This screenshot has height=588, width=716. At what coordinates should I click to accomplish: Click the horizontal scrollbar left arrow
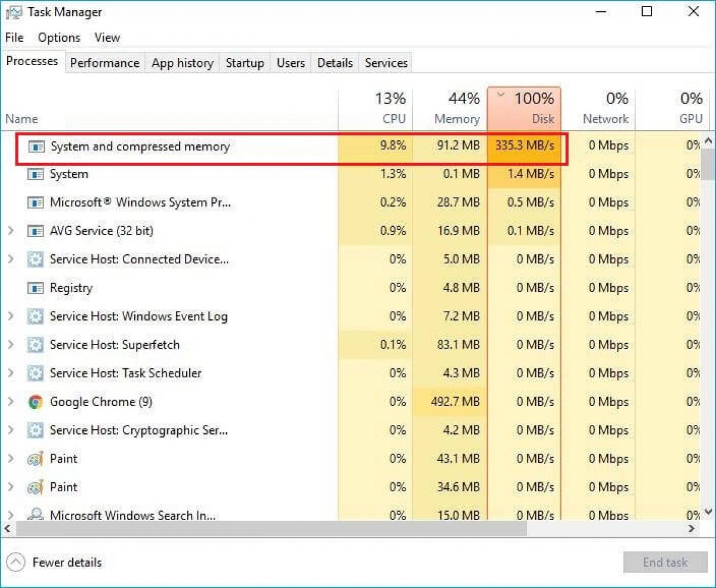[8, 529]
